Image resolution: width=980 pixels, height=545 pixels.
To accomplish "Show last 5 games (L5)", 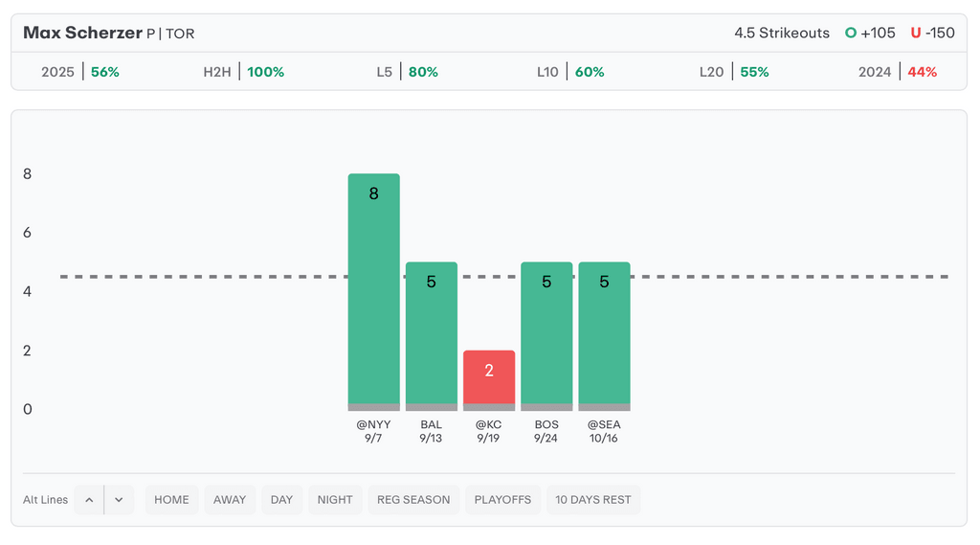I will point(407,72).
